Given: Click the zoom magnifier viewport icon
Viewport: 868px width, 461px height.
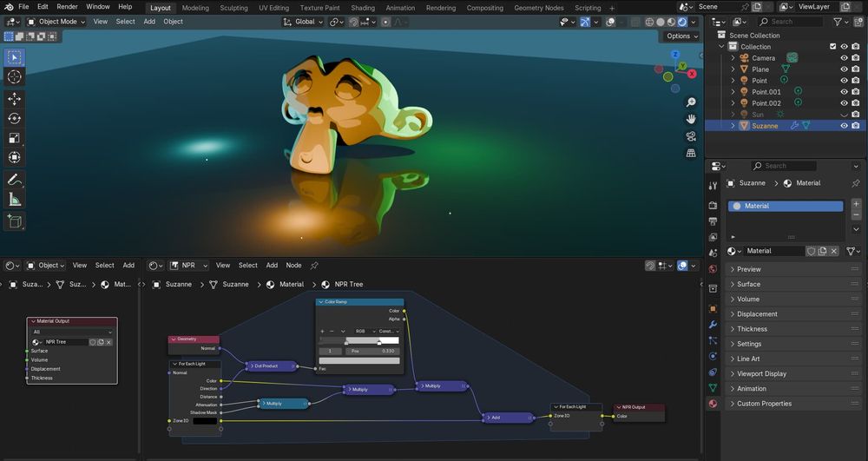Looking at the screenshot, I should click(x=691, y=102).
